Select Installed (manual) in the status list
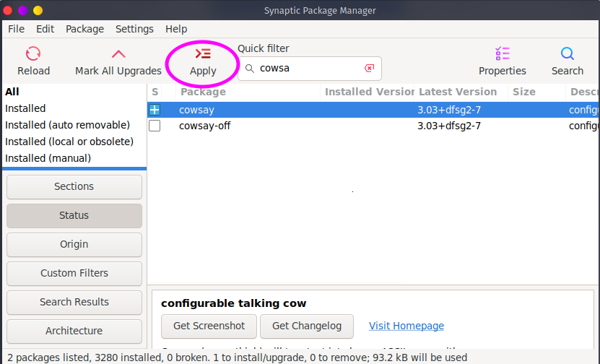 [48, 158]
